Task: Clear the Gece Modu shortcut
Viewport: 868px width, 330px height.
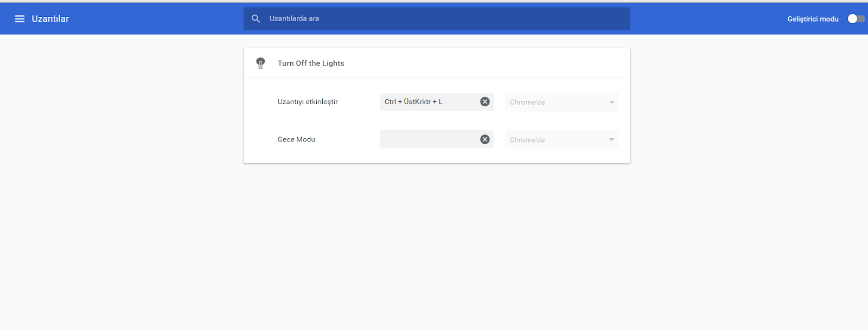Action: tap(485, 140)
